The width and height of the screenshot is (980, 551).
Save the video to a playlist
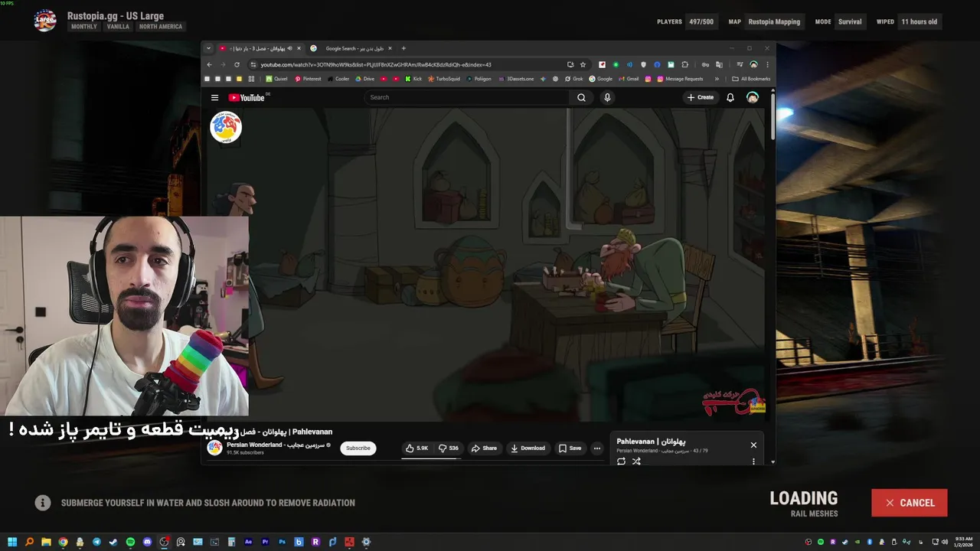coord(570,448)
